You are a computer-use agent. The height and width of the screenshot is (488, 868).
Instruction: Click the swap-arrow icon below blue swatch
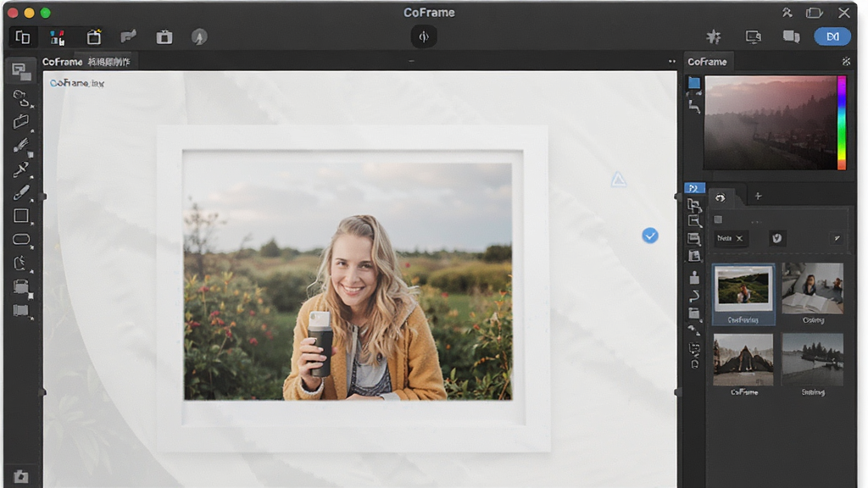[x=694, y=106]
